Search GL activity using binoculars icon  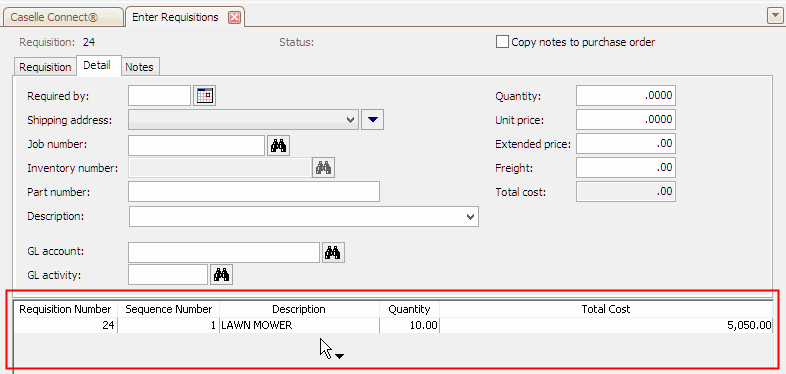tap(222, 275)
